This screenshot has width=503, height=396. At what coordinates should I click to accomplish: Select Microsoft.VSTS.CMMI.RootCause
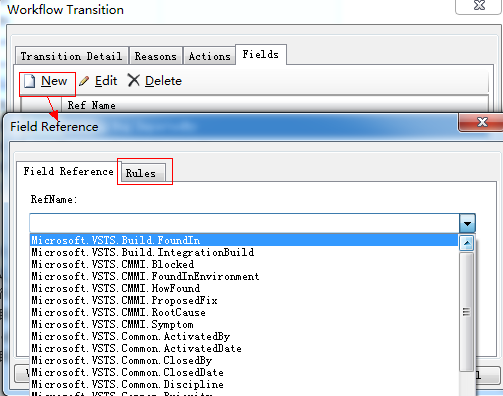pyautogui.click(x=244, y=312)
